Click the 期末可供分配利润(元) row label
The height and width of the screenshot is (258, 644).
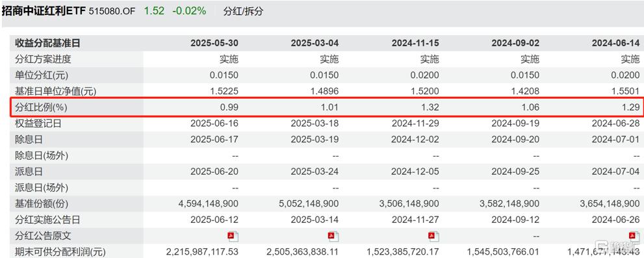(60, 252)
